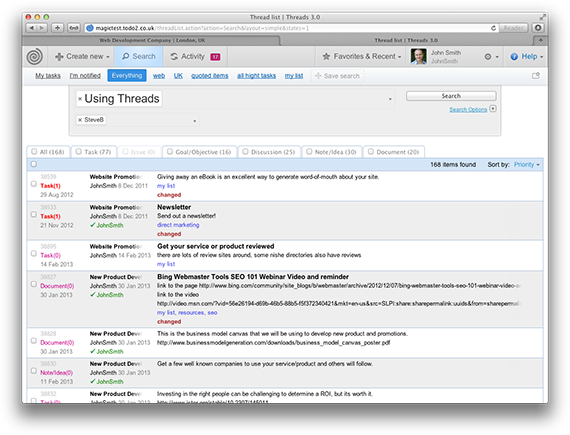Click the browser add bookmark plus button

pyautogui.click(x=57, y=28)
